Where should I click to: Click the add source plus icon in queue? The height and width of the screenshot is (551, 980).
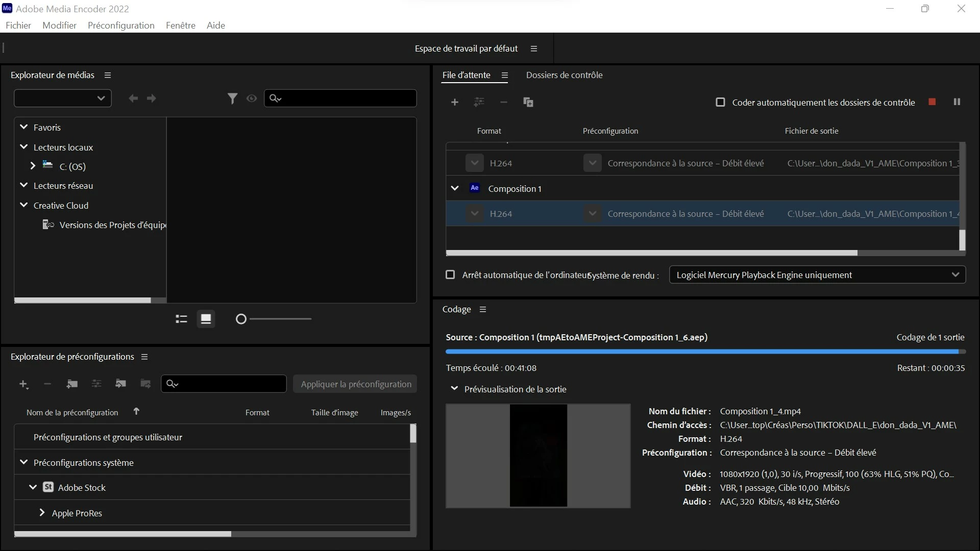454,102
